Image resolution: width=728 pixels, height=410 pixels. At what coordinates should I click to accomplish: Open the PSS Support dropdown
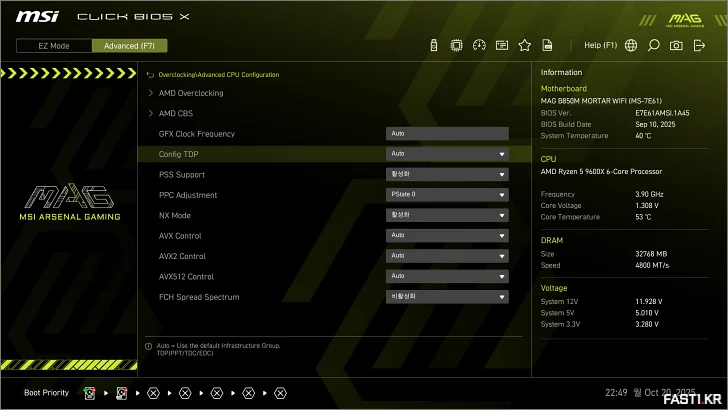coord(447,175)
